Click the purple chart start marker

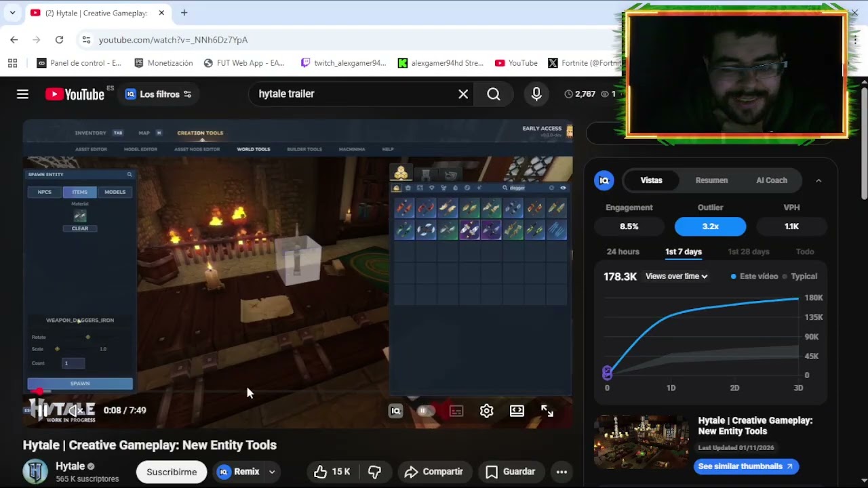tap(607, 373)
